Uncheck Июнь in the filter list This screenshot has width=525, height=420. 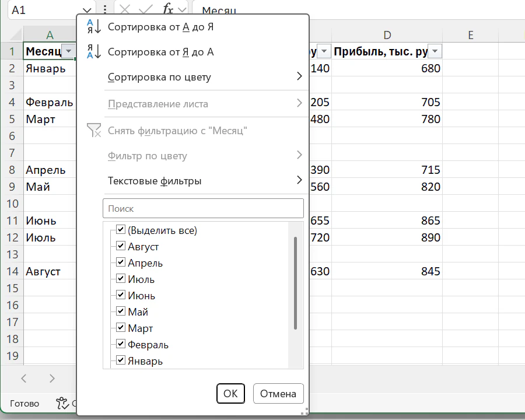[121, 295]
